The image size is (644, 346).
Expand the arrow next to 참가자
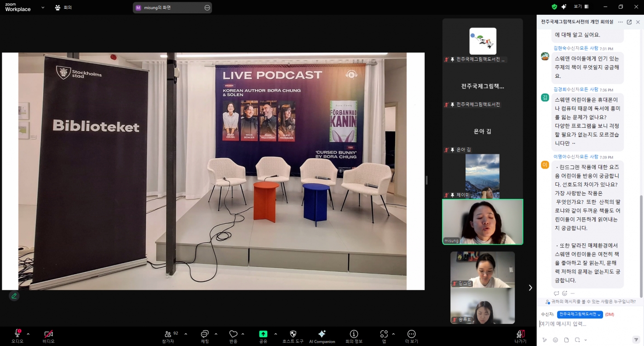coord(186,334)
